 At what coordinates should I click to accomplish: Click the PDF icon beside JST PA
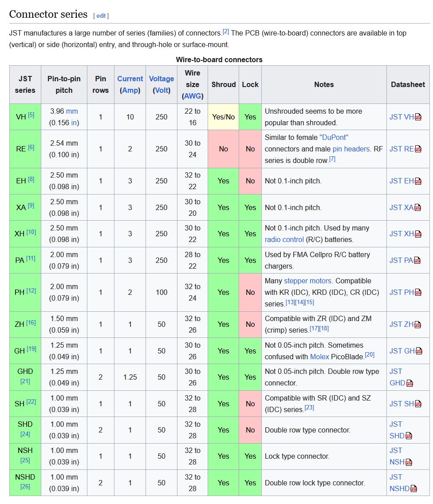[x=417, y=260]
